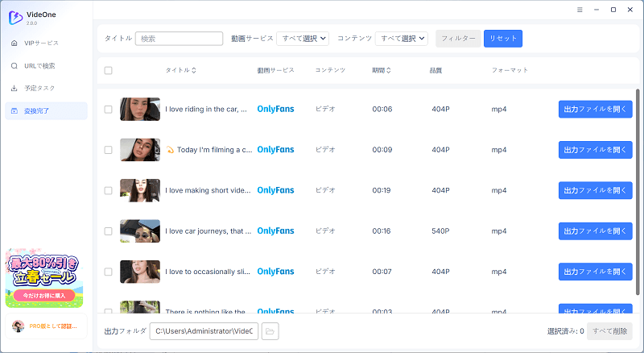Click the user avatar icon beside PRO版
This screenshot has height=353, width=644.
[18, 326]
